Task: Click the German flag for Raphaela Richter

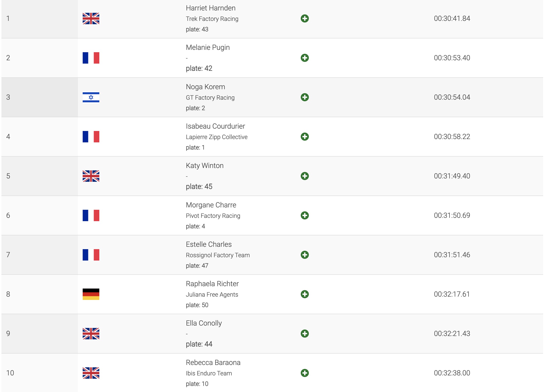Action: 91,294
